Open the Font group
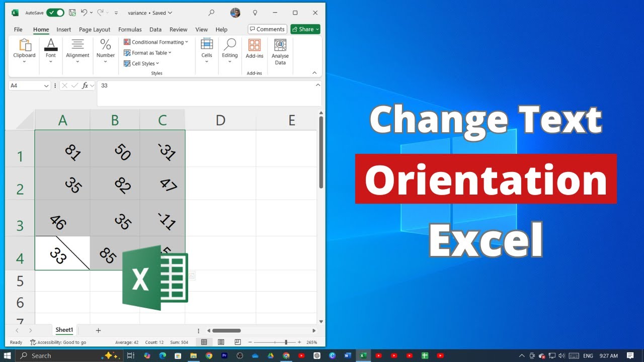Viewport: 644px width, 362px height. coord(51,51)
